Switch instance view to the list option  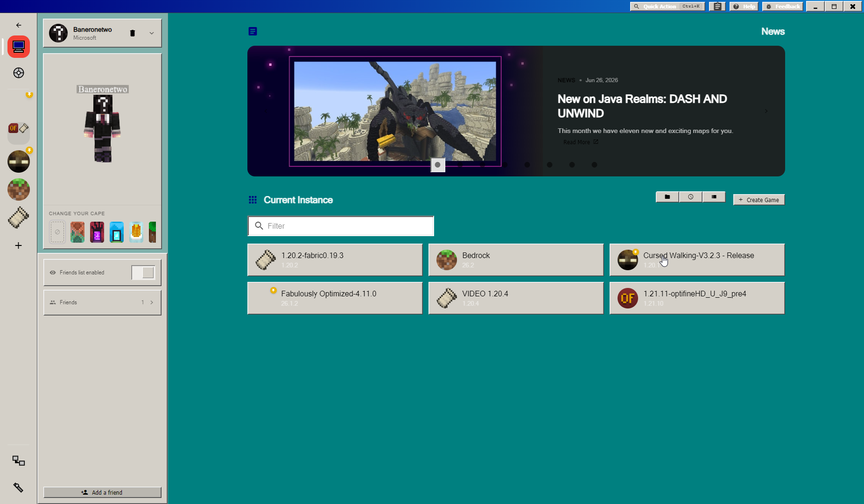click(x=714, y=197)
